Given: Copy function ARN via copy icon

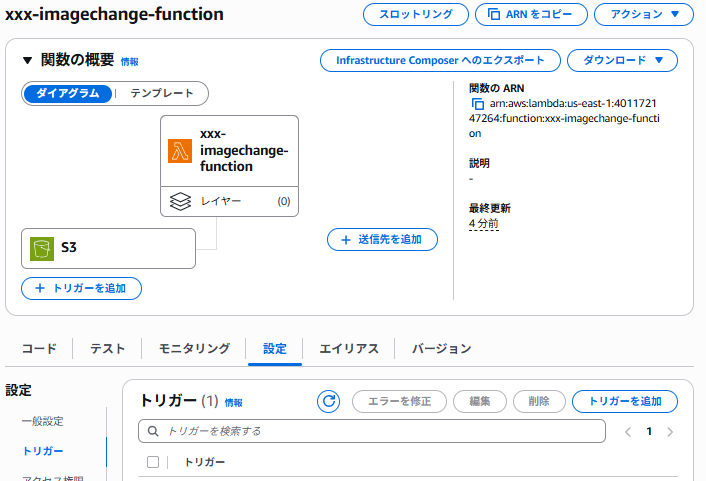Looking at the screenshot, I should (x=478, y=104).
